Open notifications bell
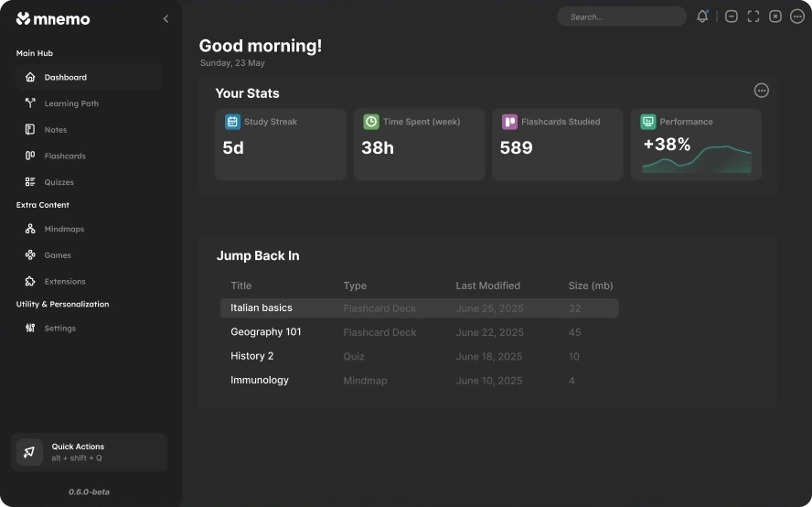 [702, 16]
